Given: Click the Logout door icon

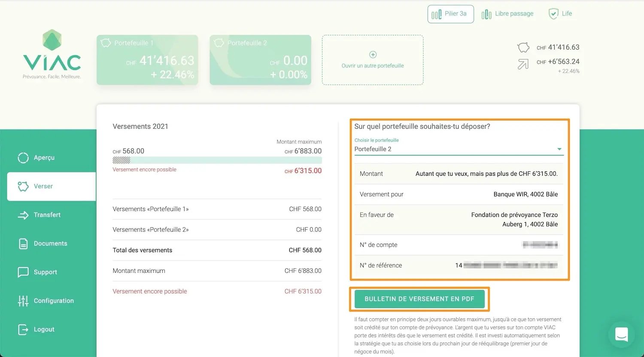Looking at the screenshot, I should click(x=23, y=330).
